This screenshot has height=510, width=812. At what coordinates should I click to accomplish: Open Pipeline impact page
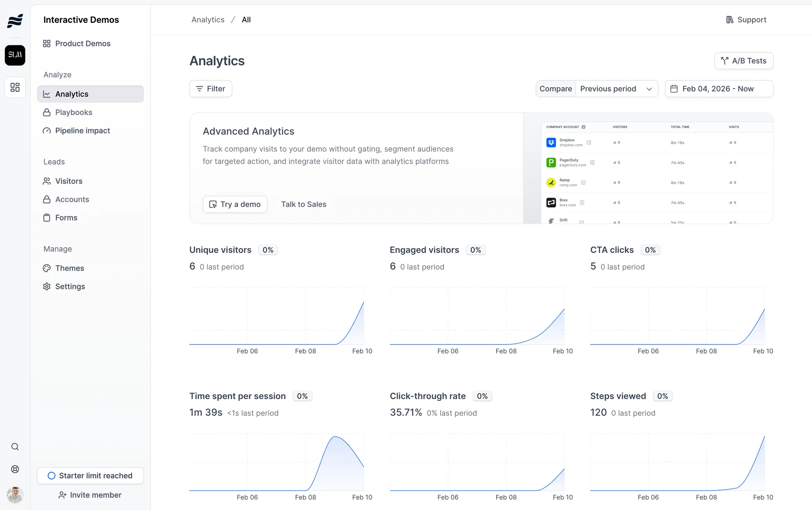(x=82, y=130)
